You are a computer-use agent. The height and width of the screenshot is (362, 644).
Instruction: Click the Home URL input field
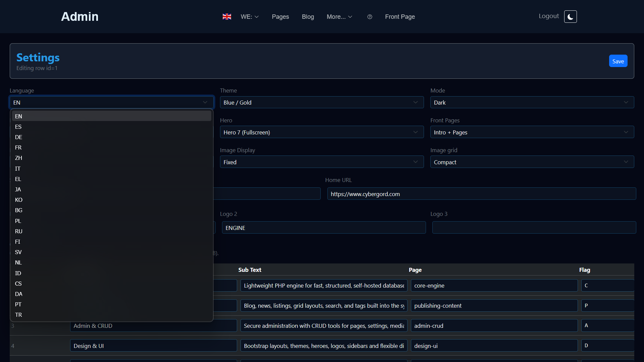482,194
